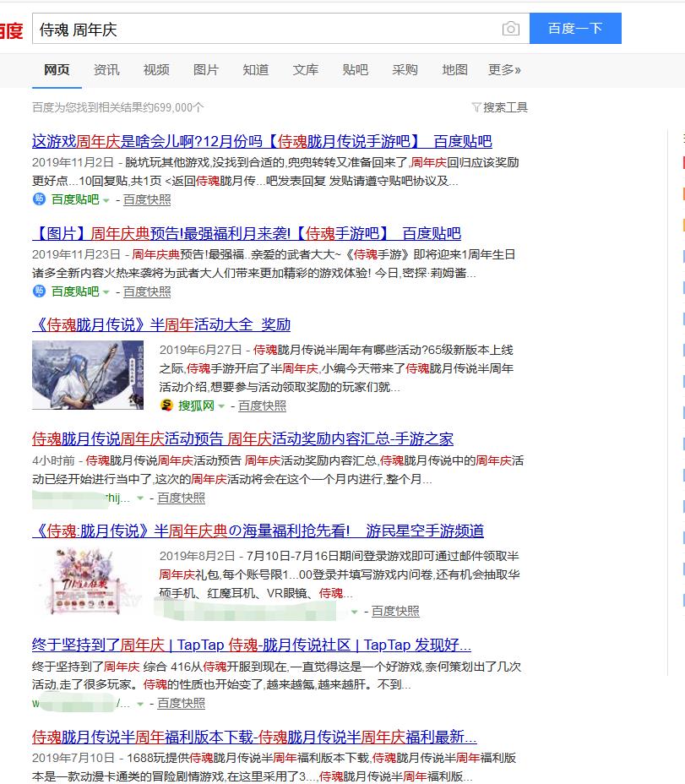The image size is (685, 784).
Task: Click the Baidu logo
Action: pos(11,30)
